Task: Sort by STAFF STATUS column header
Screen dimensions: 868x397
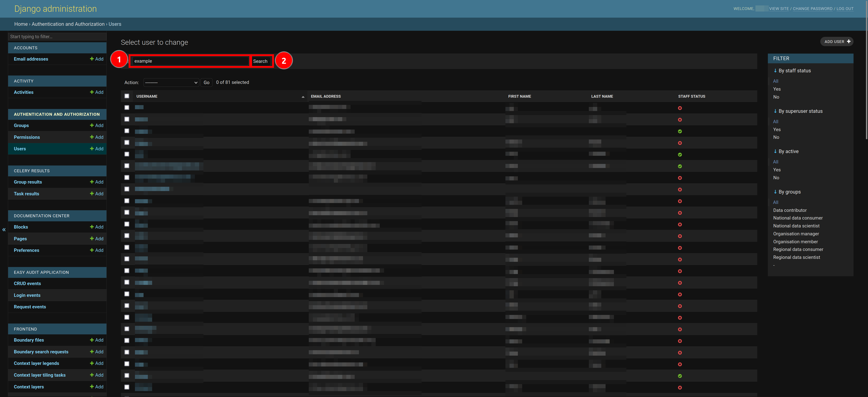Action: pyautogui.click(x=691, y=96)
